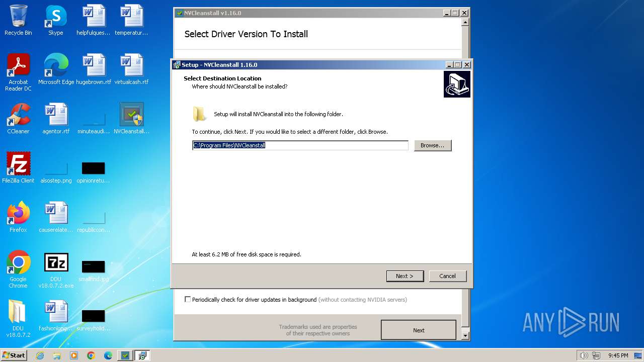The image size is (644, 362).
Task: Open the Recycle Bin desktop icon
Action: pyautogui.click(x=18, y=20)
